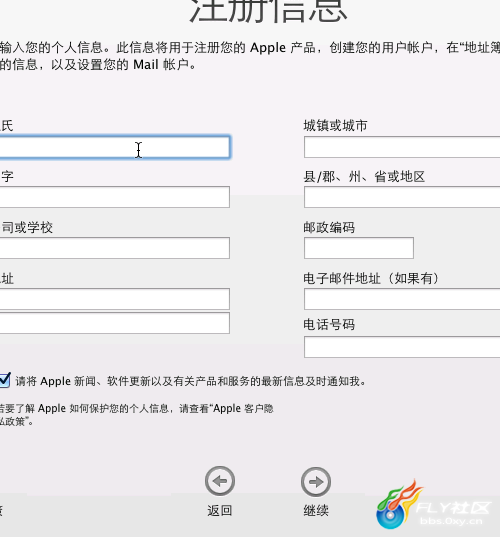The height and width of the screenshot is (537, 500).
Task: Click the Apple news checkbox label text
Action: click(x=191, y=381)
